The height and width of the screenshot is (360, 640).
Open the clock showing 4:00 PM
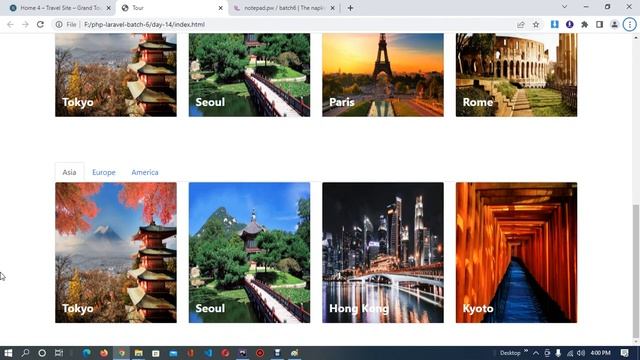point(600,353)
